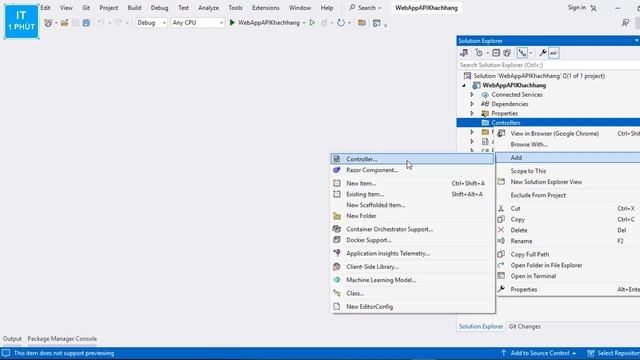The height and width of the screenshot is (360, 640).
Task: Click the Class... item icon
Action: pos(337,293)
